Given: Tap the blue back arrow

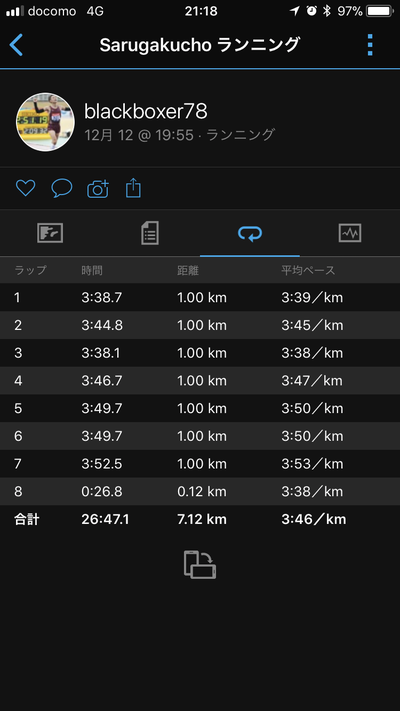Looking at the screenshot, I should coord(16,44).
